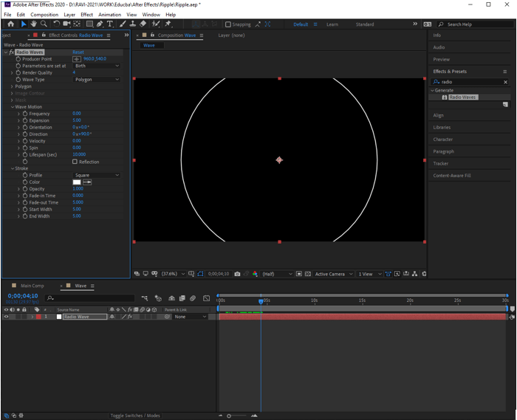517x420 pixels.
Task: Select the Hand tool
Action: point(34,24)
